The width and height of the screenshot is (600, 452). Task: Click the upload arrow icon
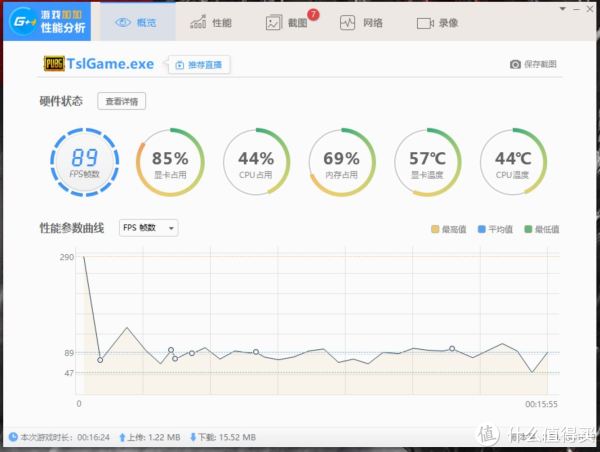pyautogui.click(x=122, y=437)
